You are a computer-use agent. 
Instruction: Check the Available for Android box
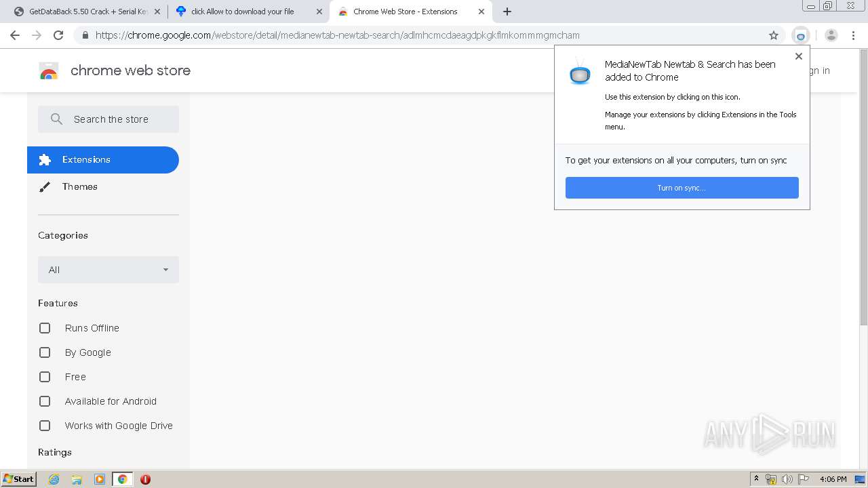point(45,401)
